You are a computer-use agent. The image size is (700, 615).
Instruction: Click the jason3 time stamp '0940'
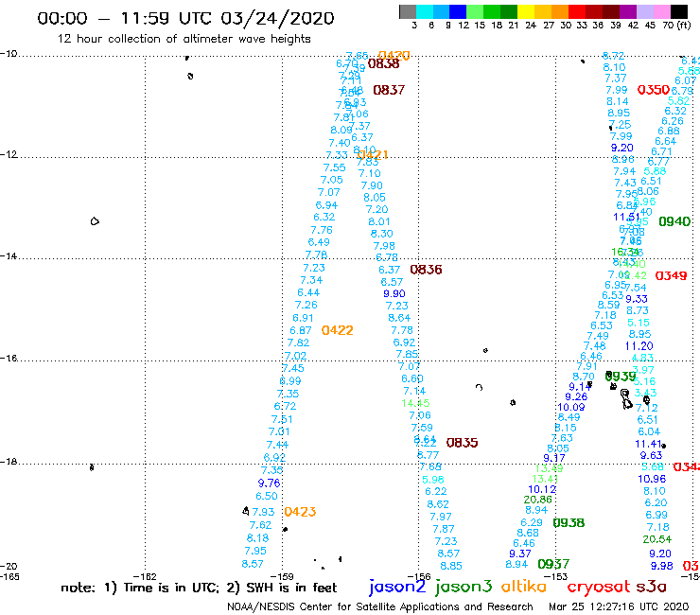click(674, 221)
